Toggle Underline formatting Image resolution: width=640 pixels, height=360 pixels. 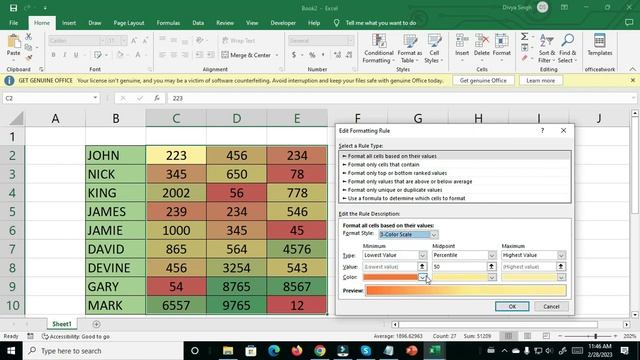coord(76,55)
